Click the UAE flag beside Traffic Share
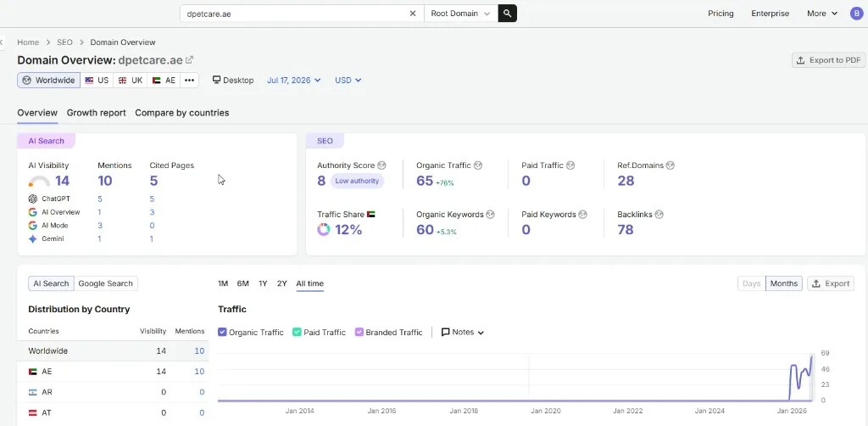 tap(371, 215)
